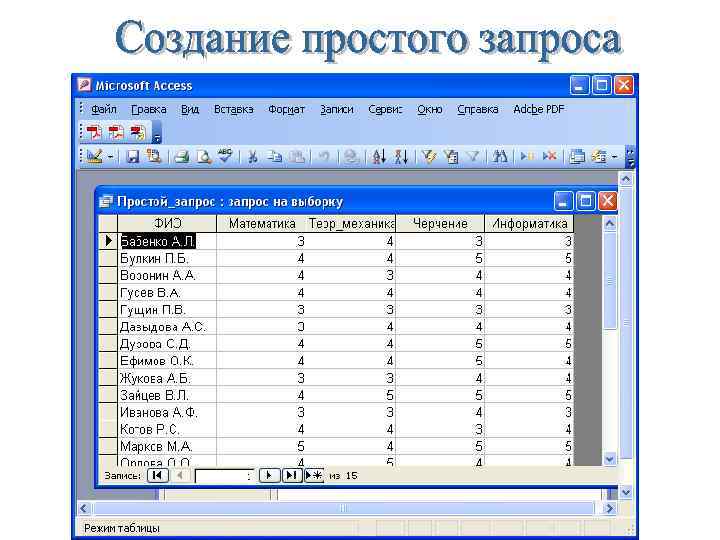The width and height of the screenshot is (720, 540).
Task: Run the ABC Spelling check icon
Action: pyautogui.click(x=225, y=156)
